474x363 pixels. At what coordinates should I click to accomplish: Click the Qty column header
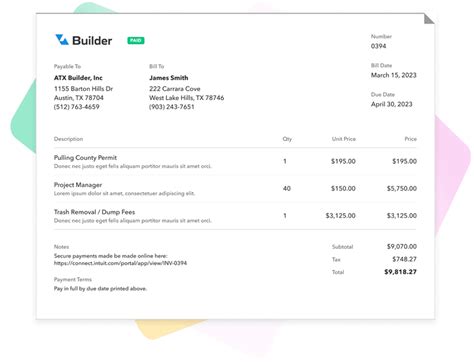coord(287,139)
